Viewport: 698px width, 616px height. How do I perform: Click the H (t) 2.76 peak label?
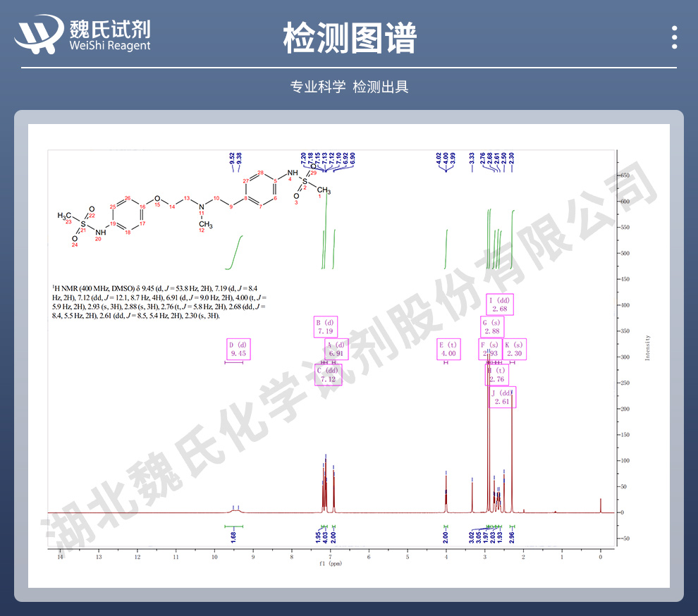tap(497, 375)
